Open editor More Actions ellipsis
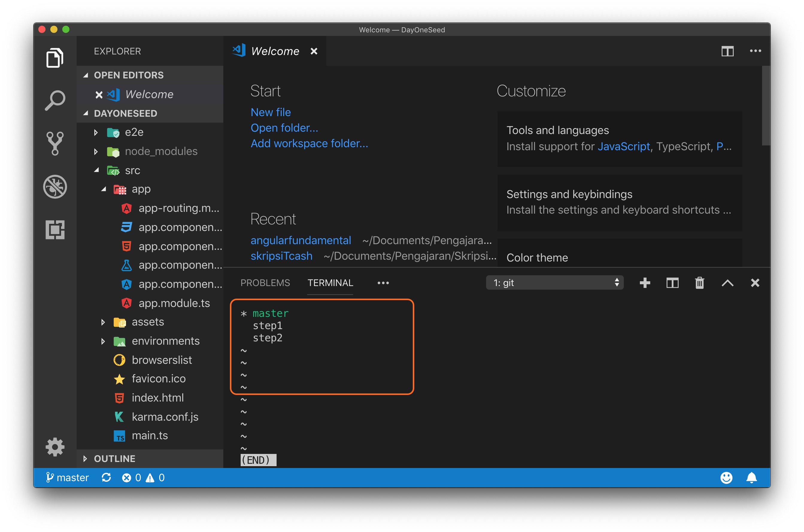This screenshot has height=532, width=804. [x=755, y=51]
